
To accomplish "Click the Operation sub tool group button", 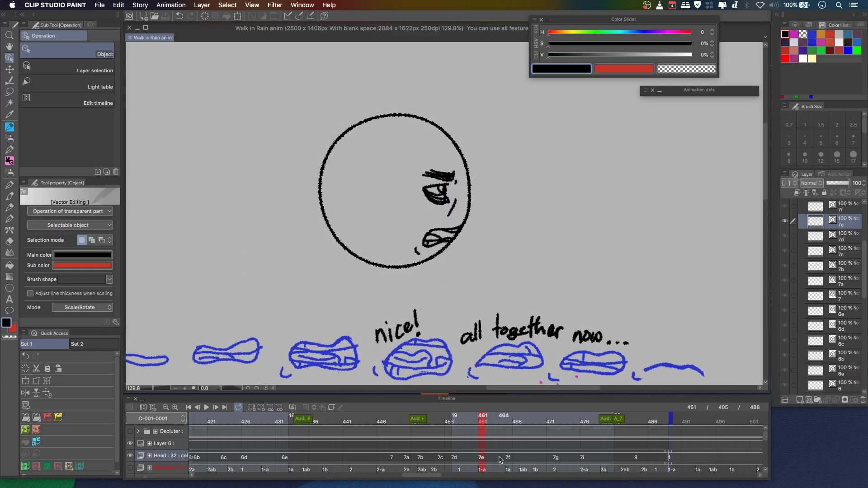I will pos(53,36).
